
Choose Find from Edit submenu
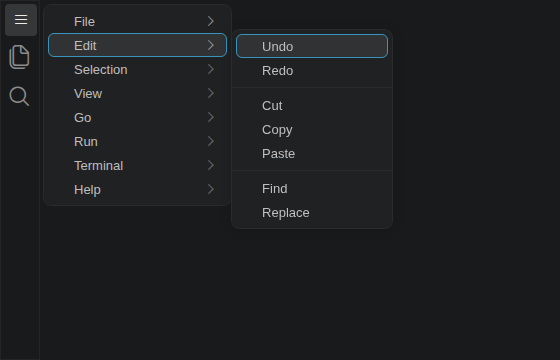point(312,188)
